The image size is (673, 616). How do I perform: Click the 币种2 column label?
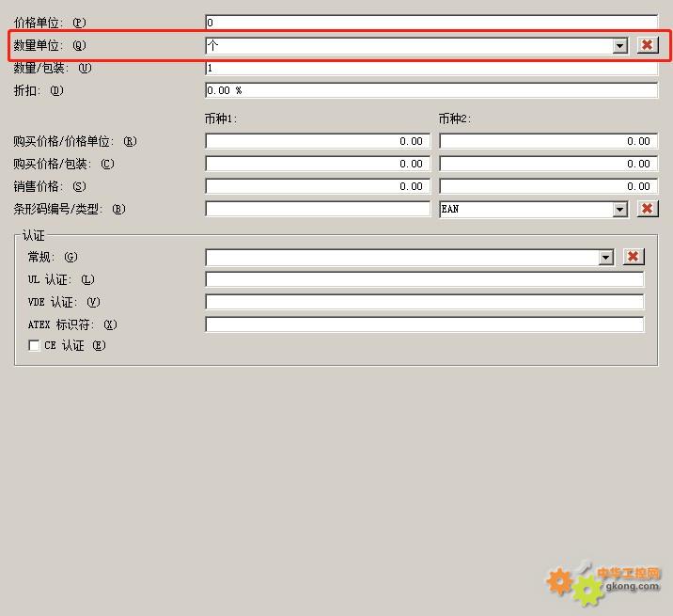455,118
